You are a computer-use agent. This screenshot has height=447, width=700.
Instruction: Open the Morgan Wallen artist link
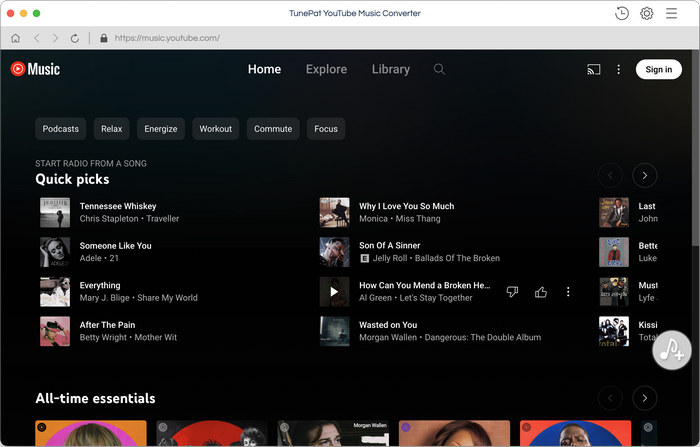tap(388, 338)
